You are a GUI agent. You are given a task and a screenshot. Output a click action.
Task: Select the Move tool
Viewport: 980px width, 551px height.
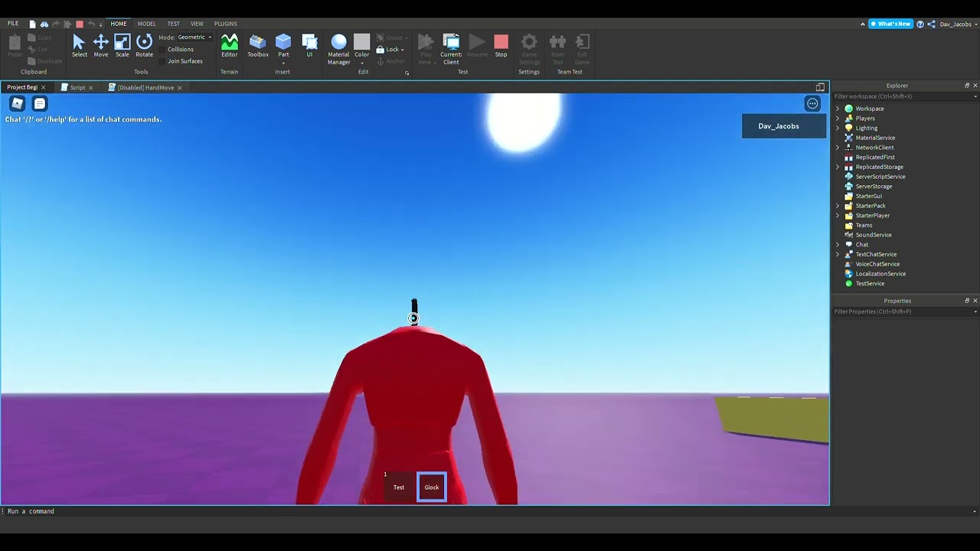click(100, 45)
